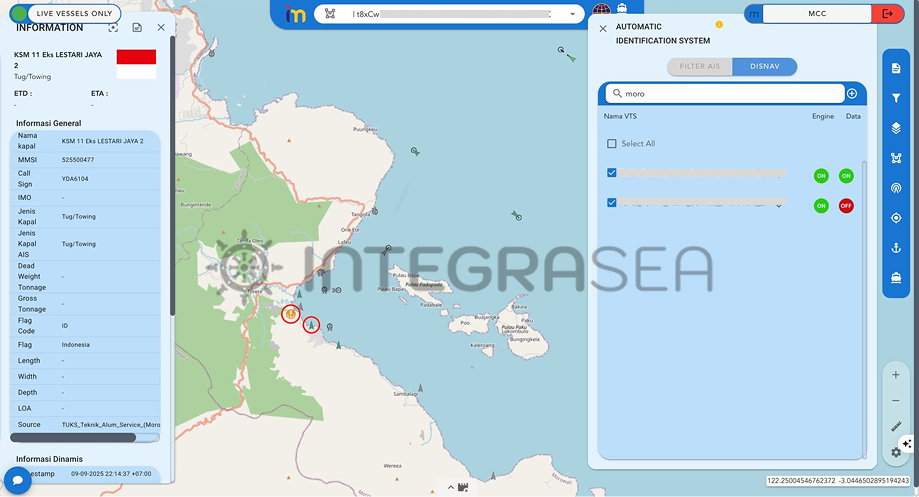This screenshot has width=919, height=497.
Task: Click the 'im' logo in top bar
Action: coord(295,14)
